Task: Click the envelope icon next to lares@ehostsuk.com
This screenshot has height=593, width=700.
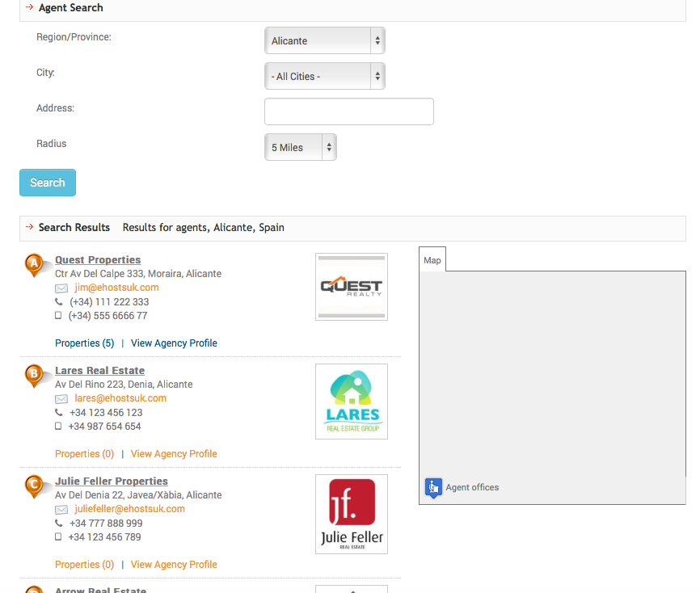Action: coord(61,399)
